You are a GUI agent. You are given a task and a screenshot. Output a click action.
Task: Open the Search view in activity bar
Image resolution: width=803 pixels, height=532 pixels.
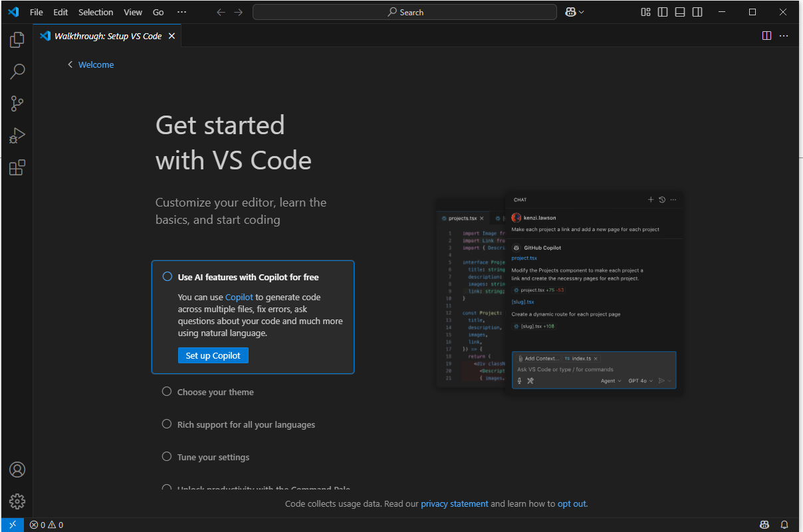17,71
